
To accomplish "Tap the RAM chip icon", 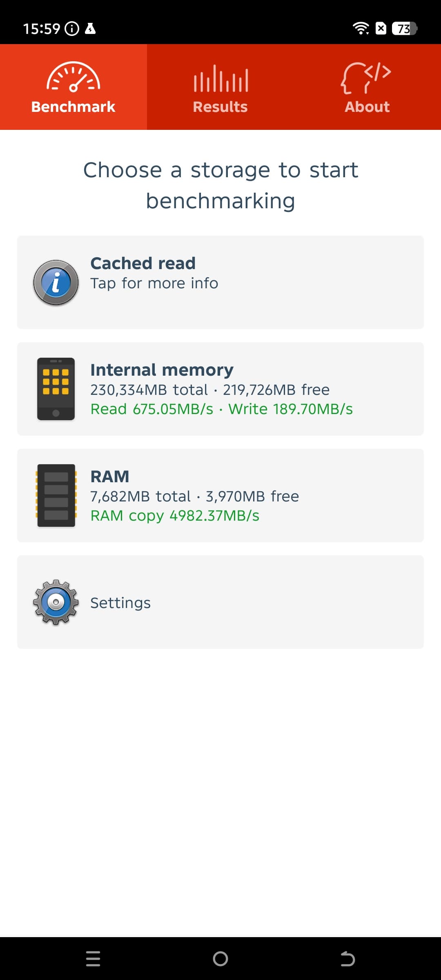I will [56, 495].
